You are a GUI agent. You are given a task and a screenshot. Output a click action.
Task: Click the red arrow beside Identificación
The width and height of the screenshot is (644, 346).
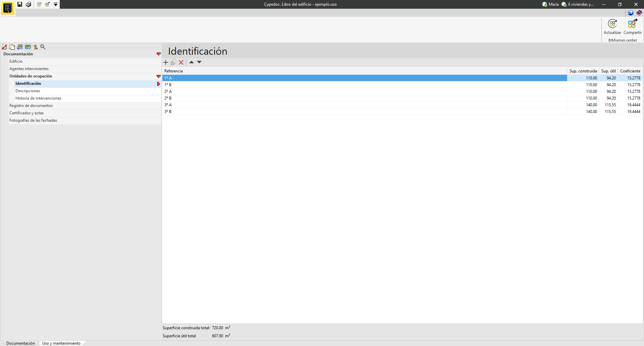[159, 84]
